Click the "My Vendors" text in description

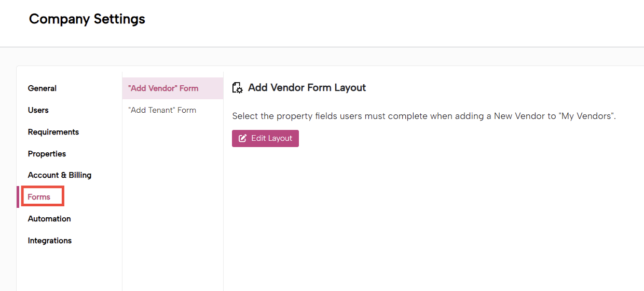pyautogui.click(x=586, y=116)
